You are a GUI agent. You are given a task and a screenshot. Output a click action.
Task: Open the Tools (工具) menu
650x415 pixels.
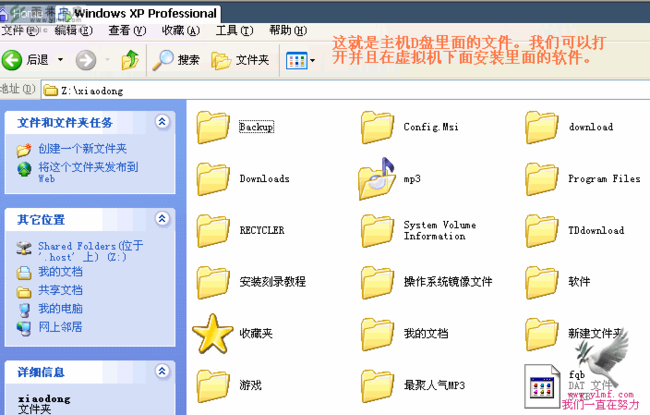pyautogui.click(x=234, y=30)
